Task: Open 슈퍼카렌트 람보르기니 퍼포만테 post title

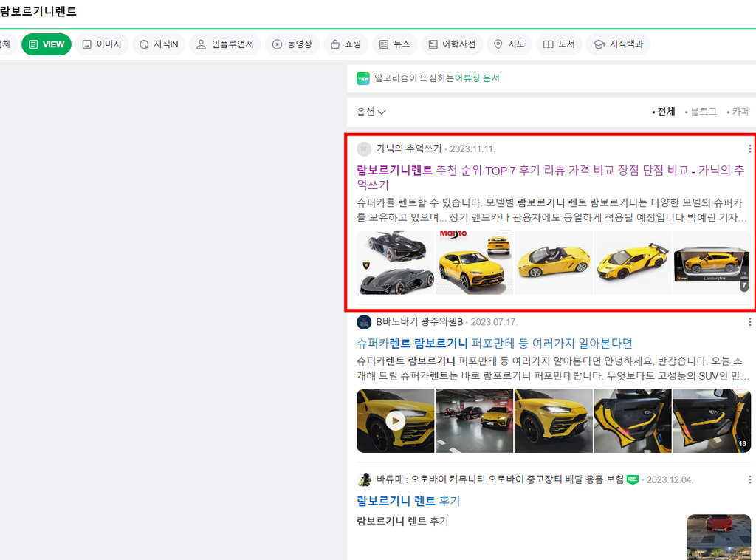Action: [x=494, y=344]
